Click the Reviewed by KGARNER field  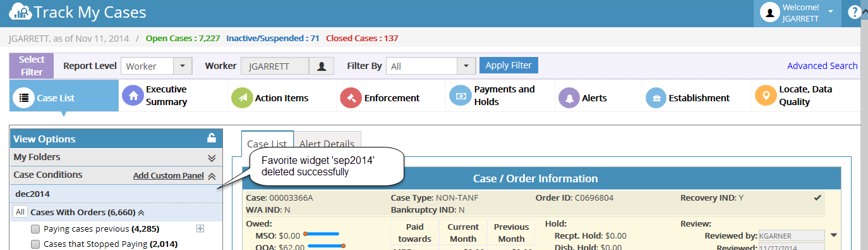point(792,235)
